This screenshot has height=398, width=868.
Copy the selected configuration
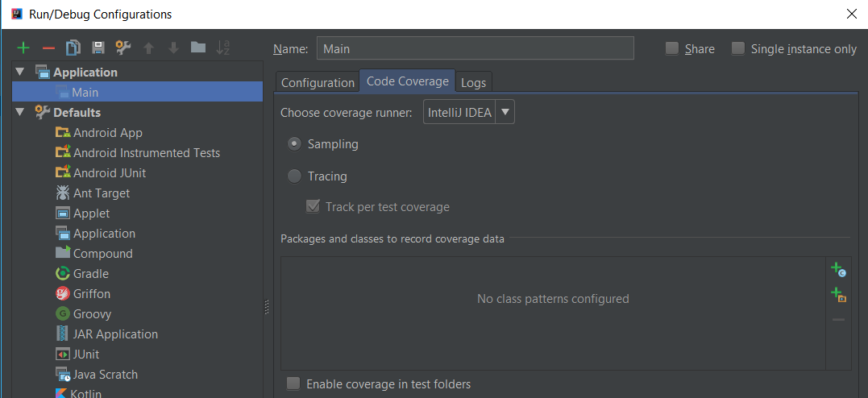click(73, 48)
